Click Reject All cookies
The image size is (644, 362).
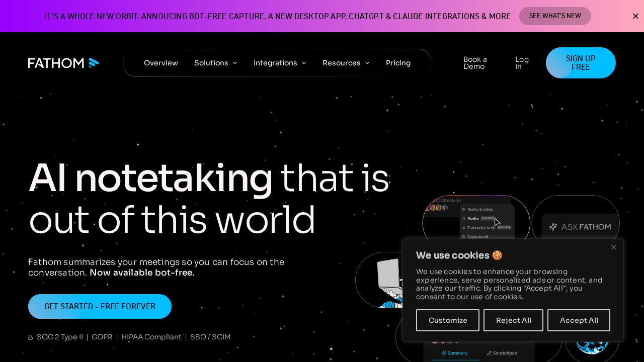(513, 320)
